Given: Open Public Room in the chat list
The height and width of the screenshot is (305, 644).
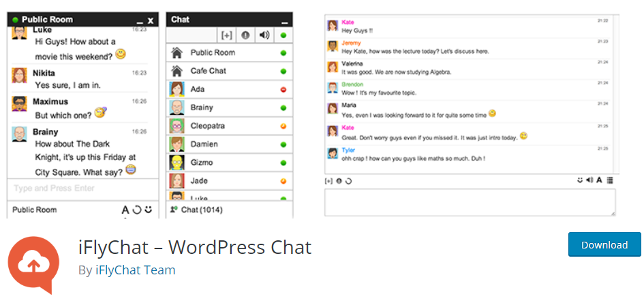Looking at the screenshot, I should coord(229,53).
